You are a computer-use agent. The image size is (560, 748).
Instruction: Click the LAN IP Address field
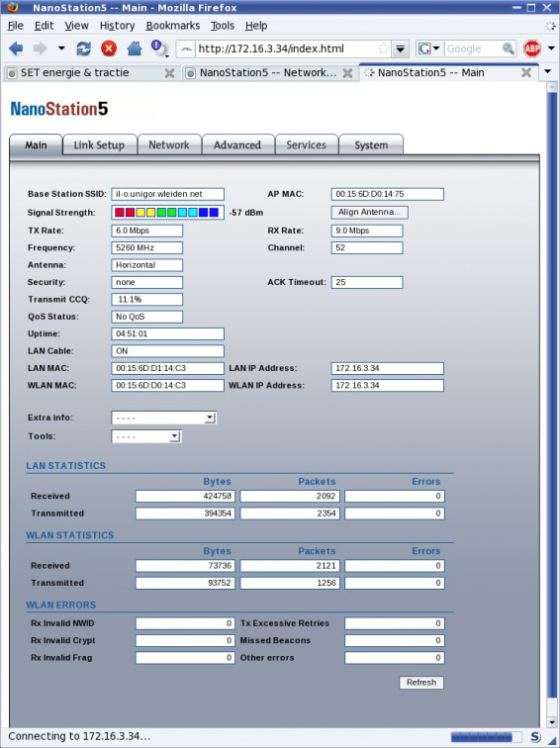click(x=387, y=368)
